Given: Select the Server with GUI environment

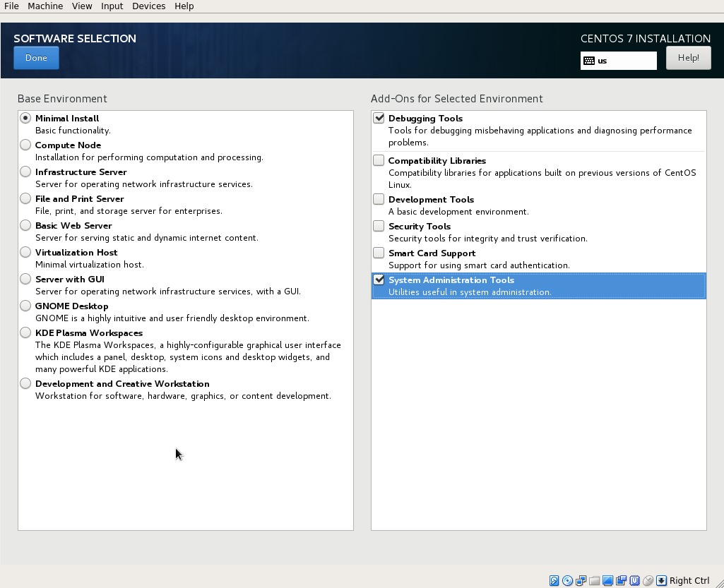Looking at the screenshot, I should [25, 279].
